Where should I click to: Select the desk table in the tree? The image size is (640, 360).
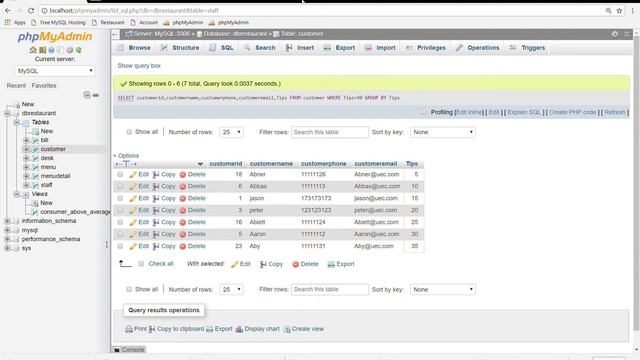click(x=47, y=158)
